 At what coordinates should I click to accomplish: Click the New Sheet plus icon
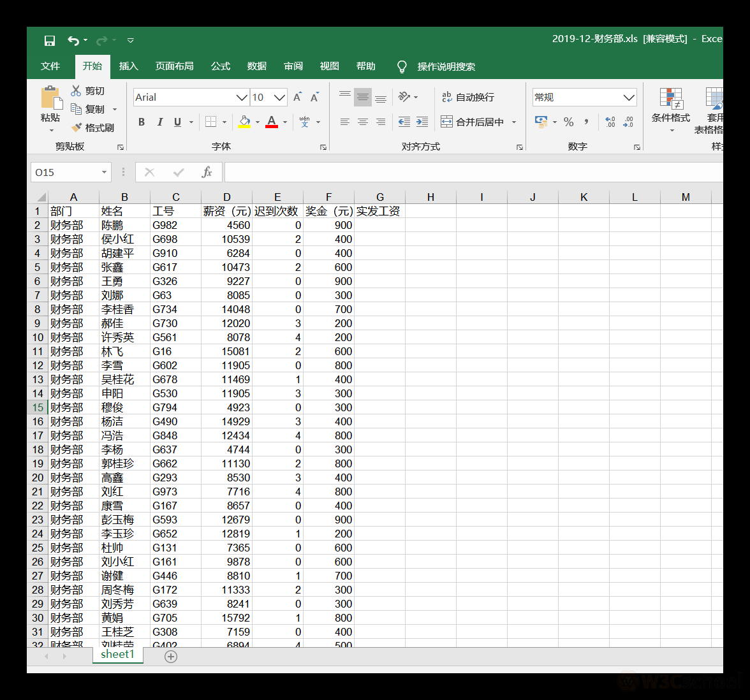pos(171,657)
